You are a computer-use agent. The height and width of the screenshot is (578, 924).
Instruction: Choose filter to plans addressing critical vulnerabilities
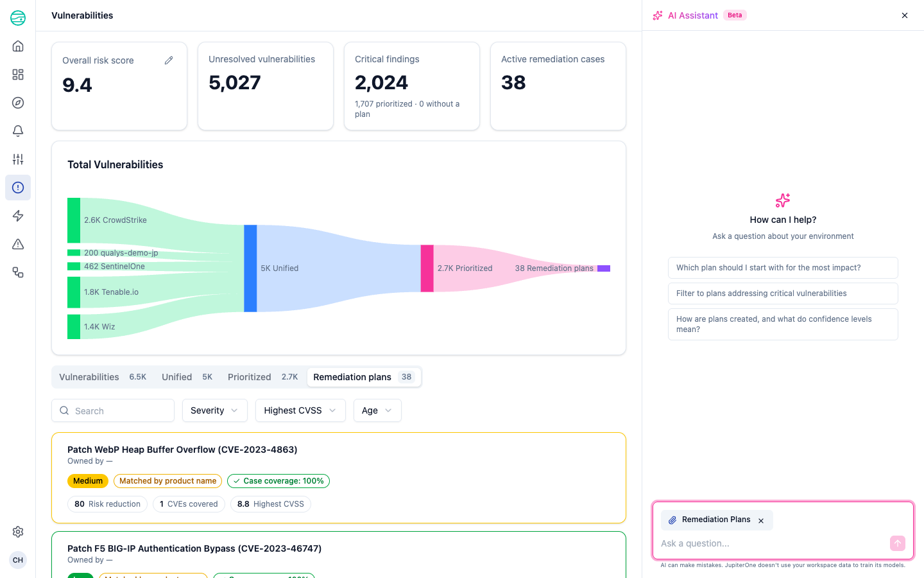tap(783, 293)
